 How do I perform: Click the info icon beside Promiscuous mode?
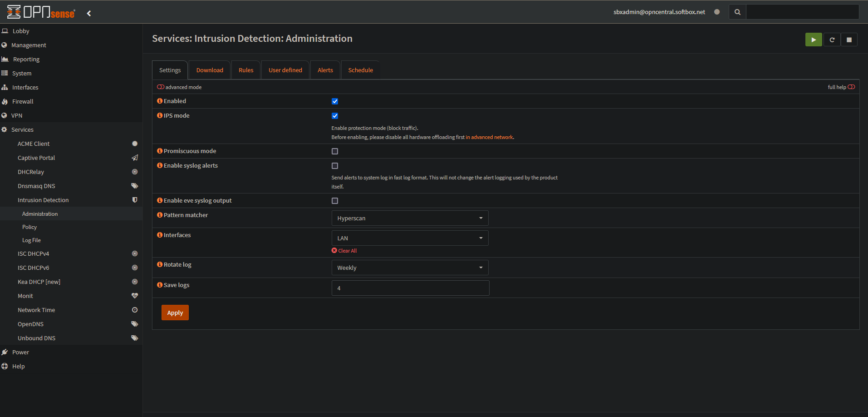click(160, 151)
